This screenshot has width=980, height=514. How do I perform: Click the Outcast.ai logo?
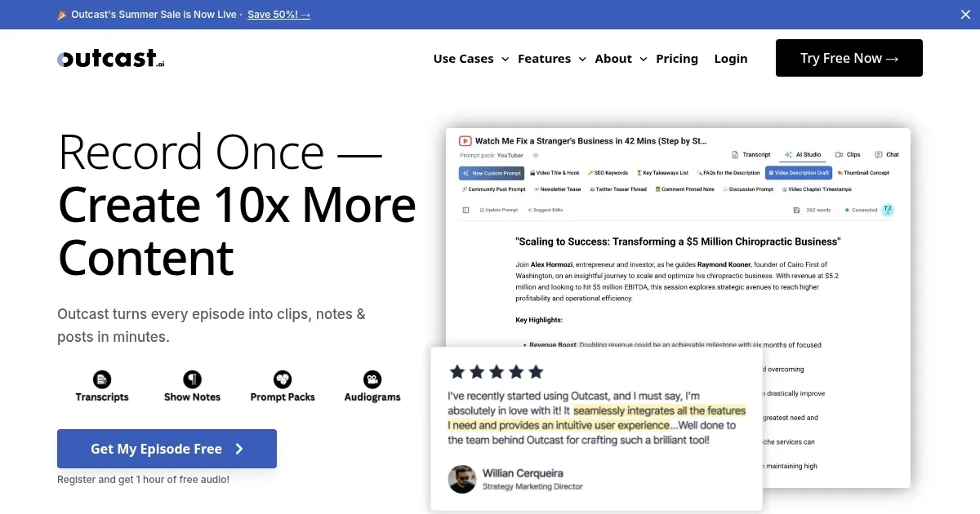[x=111, y=58]
